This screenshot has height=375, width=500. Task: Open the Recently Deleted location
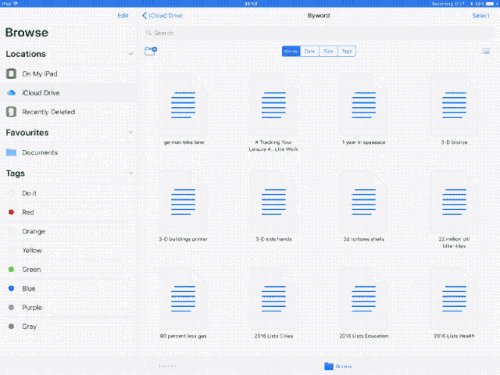(x=68, y=112)
